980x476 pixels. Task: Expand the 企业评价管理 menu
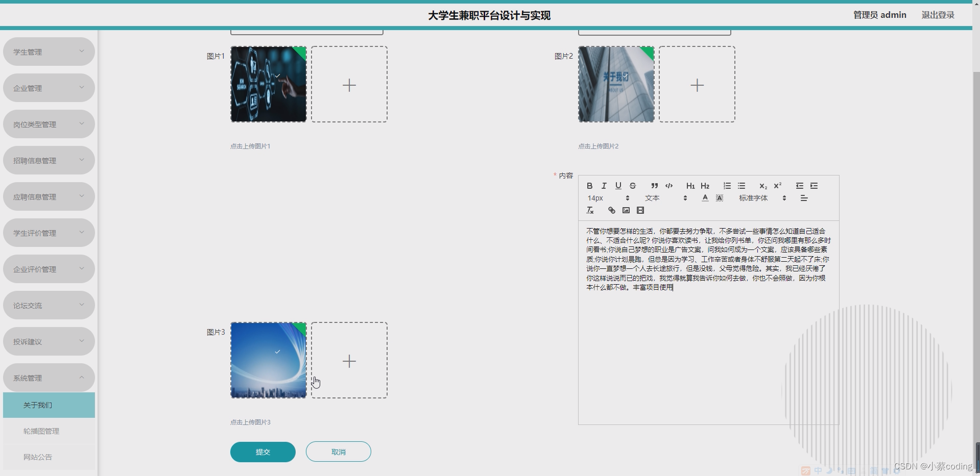point(49,269)
